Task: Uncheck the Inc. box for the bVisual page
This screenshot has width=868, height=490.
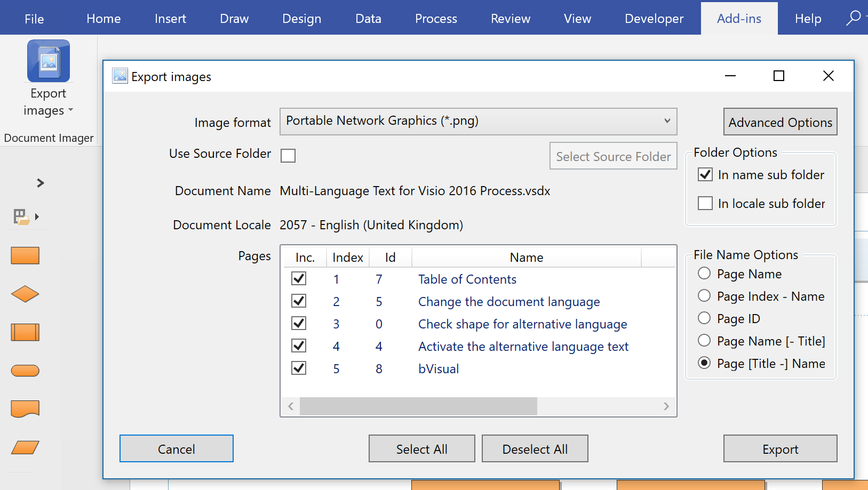Action: [299, 367]
